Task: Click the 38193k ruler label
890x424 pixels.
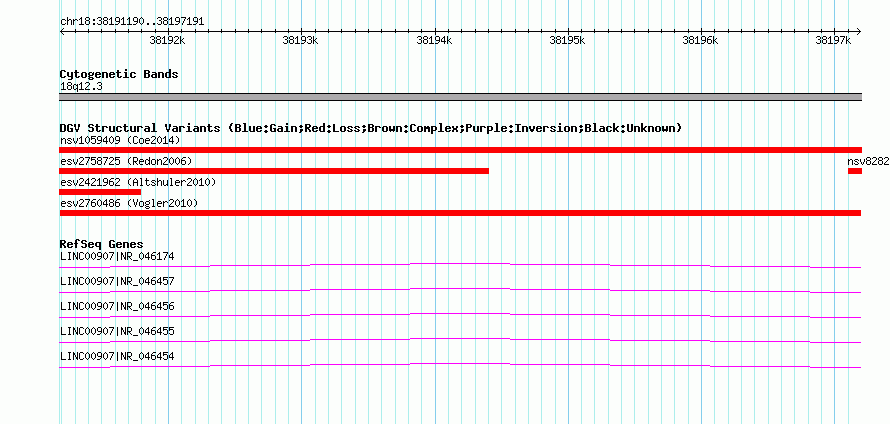Action: click(x=301, y=40)
